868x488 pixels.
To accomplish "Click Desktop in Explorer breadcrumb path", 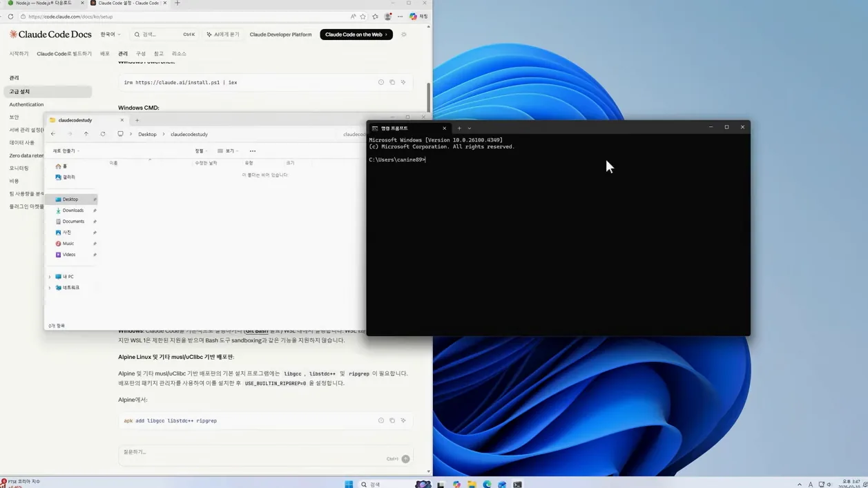I will tap(147, 135).
